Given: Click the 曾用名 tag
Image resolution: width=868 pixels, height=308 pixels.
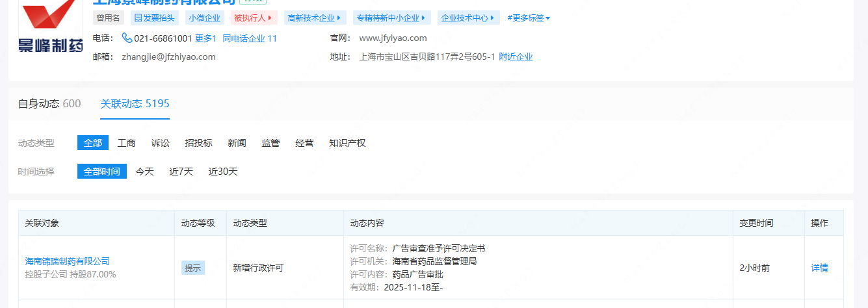Looking at the screenshot, I should (x=108, y=18).
